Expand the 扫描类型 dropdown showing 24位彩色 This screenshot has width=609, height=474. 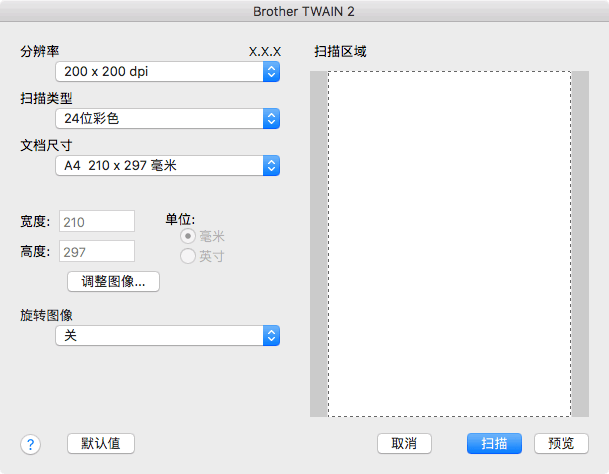pyautogui.click(x=166, y=119)
